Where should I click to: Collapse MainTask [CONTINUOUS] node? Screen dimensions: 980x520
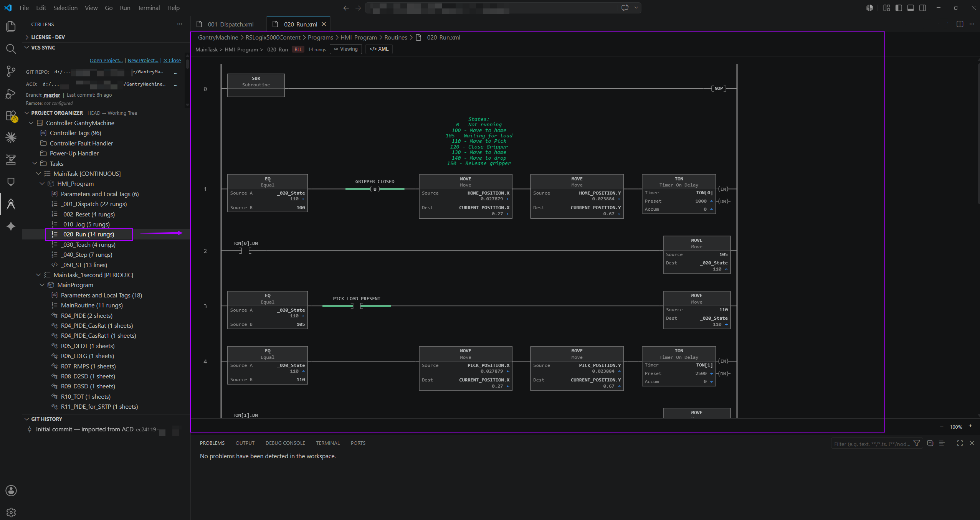pos(38,173)
